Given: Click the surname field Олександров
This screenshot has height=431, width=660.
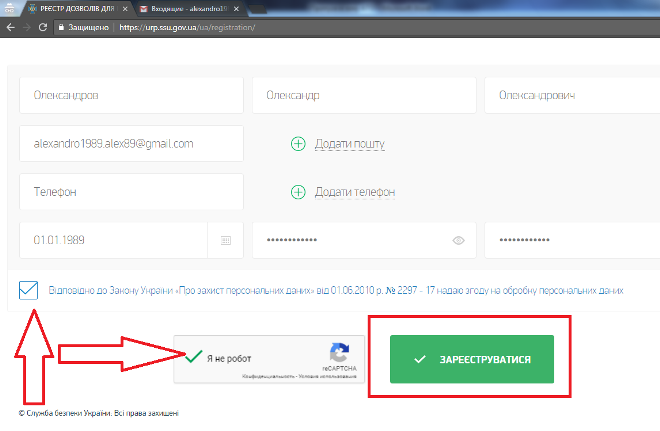Looking at the screenshot, I should [x=131, y=96].
